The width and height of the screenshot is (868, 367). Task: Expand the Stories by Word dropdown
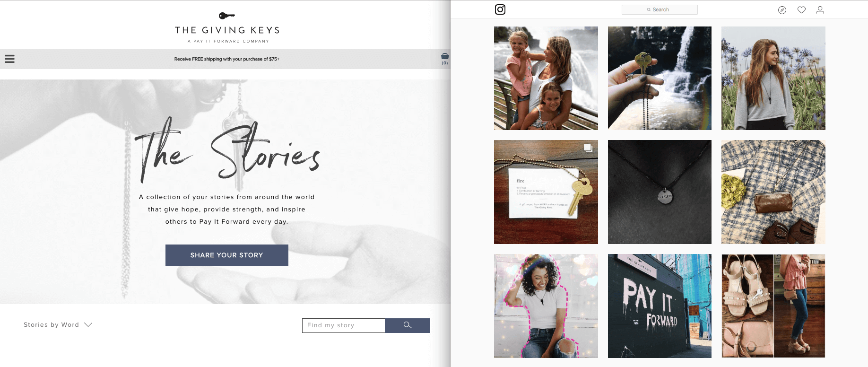pyautogui.click(x=58, y=325)
